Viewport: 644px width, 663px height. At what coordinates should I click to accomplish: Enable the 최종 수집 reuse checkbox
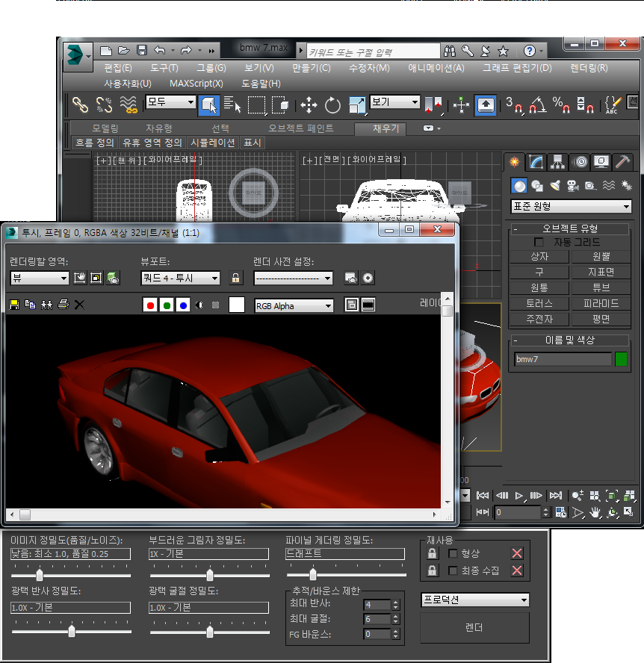[453, 571]
